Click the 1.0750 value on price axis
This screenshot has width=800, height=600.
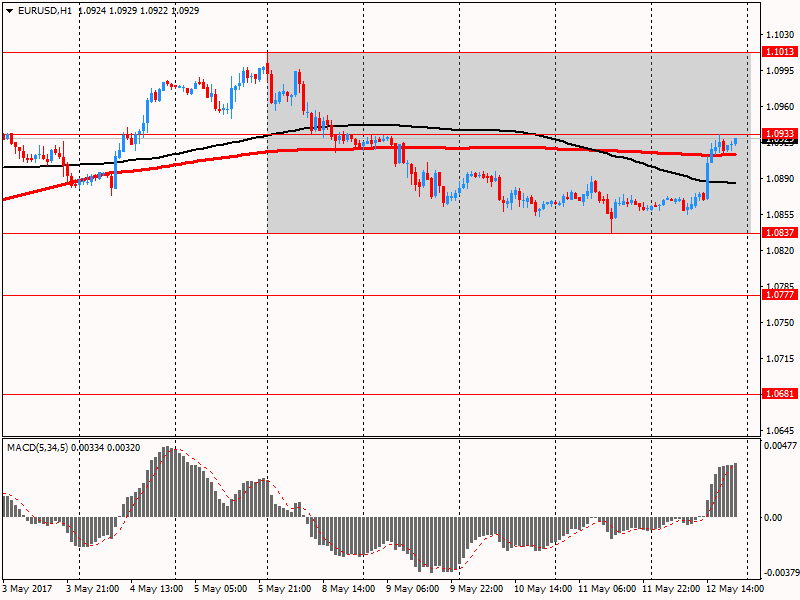(x=780, y=322)
